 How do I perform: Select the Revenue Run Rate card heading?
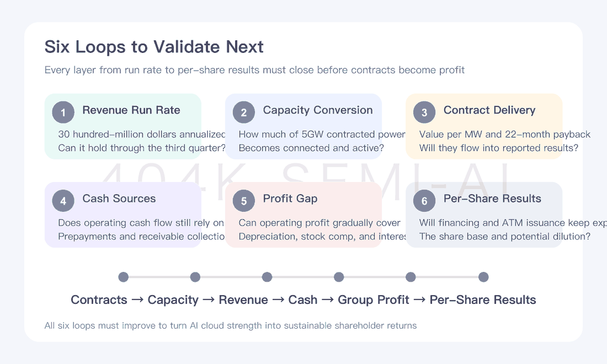pos(131,110)
